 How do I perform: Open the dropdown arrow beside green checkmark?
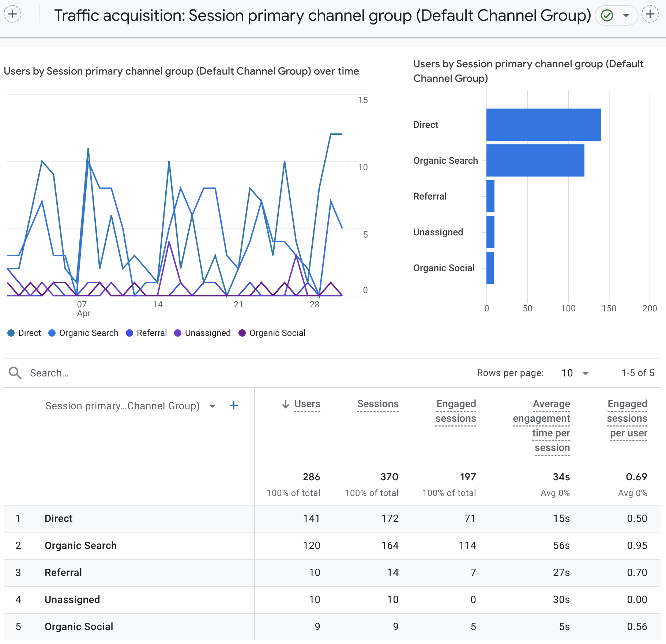626,15
